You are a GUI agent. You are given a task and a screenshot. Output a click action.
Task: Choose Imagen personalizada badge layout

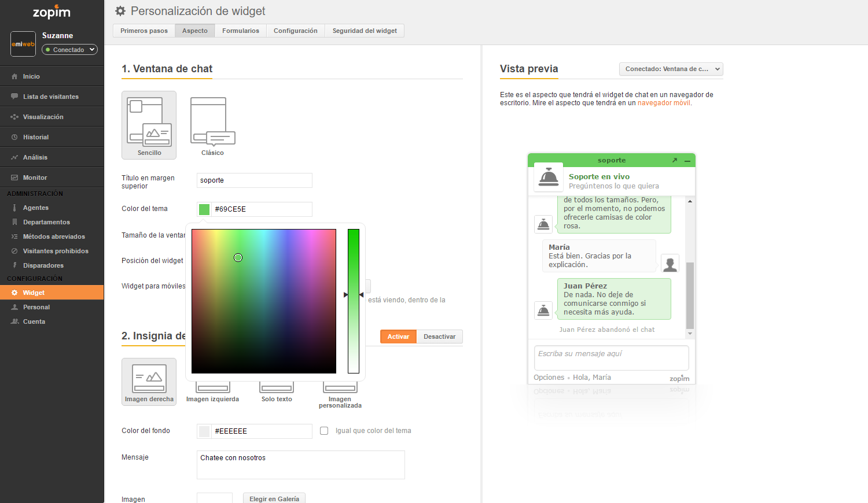coord(340,395)
